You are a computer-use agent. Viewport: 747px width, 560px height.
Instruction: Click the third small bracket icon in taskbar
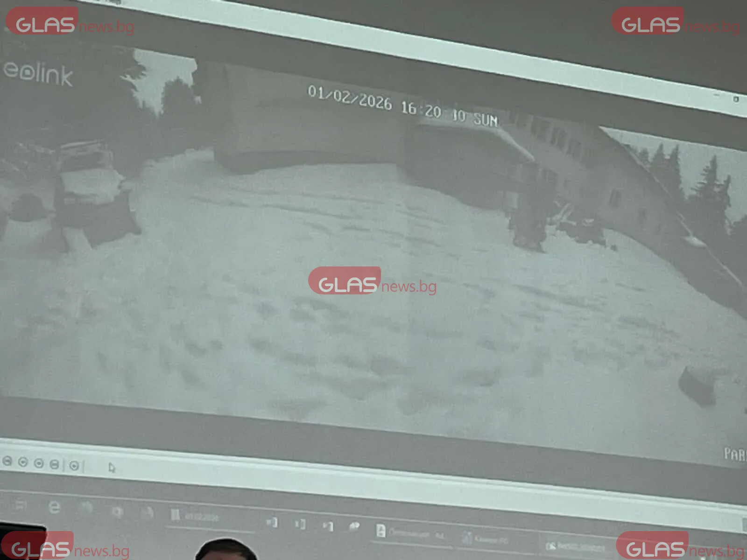tap(328, 526)
